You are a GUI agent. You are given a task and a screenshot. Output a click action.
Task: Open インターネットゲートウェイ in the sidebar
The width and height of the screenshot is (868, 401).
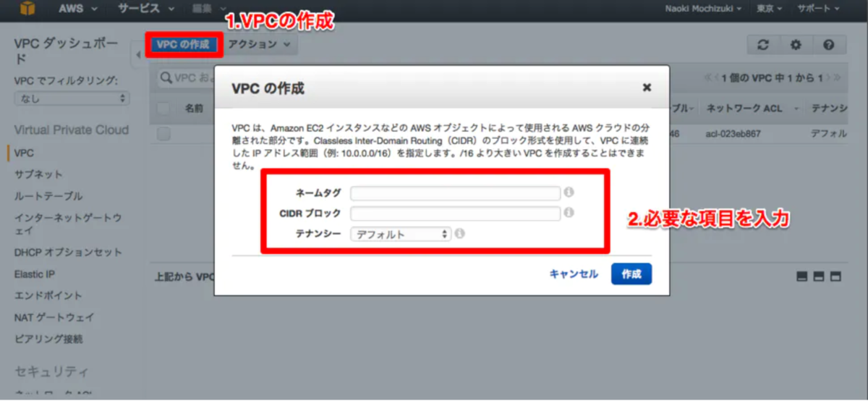pyautogui.click(x=68, y=224)
